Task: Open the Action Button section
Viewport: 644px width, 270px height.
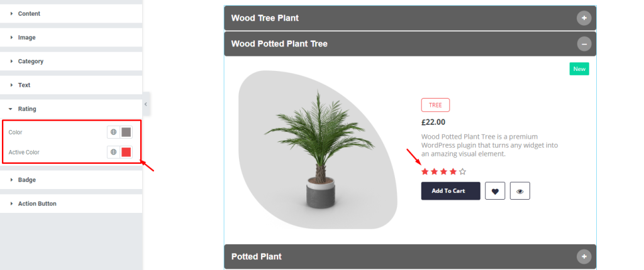Action: [71, 203]
